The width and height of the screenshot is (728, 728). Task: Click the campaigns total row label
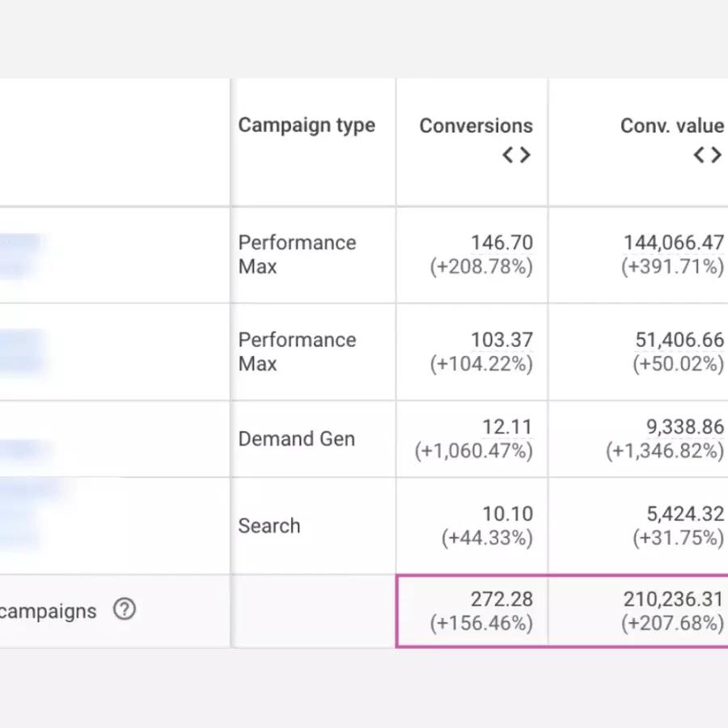pos(48,611)
